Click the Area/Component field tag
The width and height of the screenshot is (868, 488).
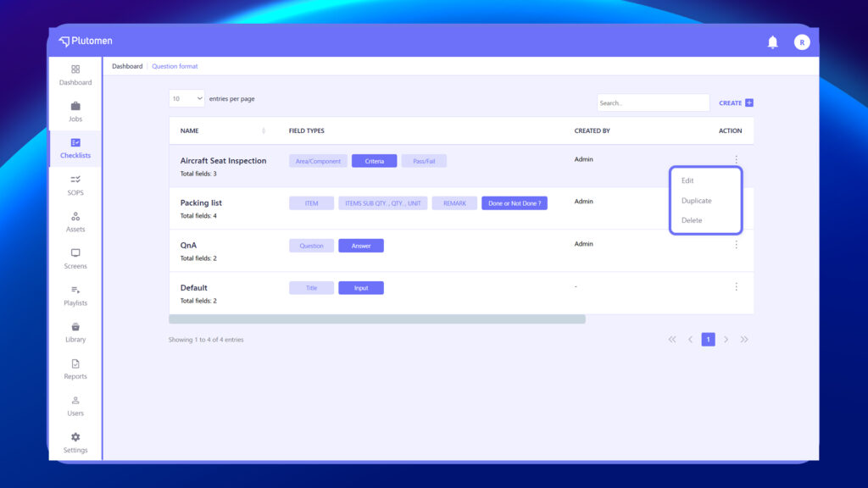point(319,161)
